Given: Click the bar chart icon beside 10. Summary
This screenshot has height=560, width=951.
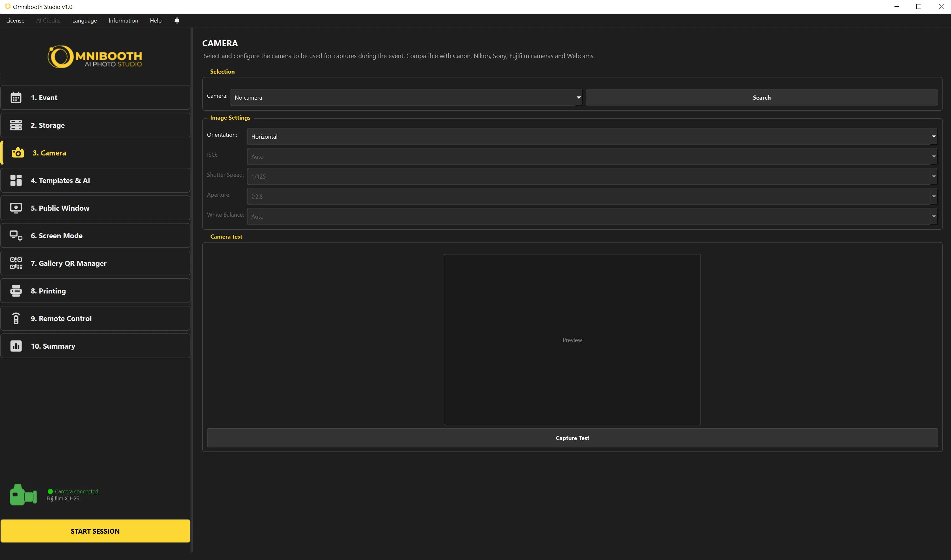Looking at the screenshot, I should (16, 346).
